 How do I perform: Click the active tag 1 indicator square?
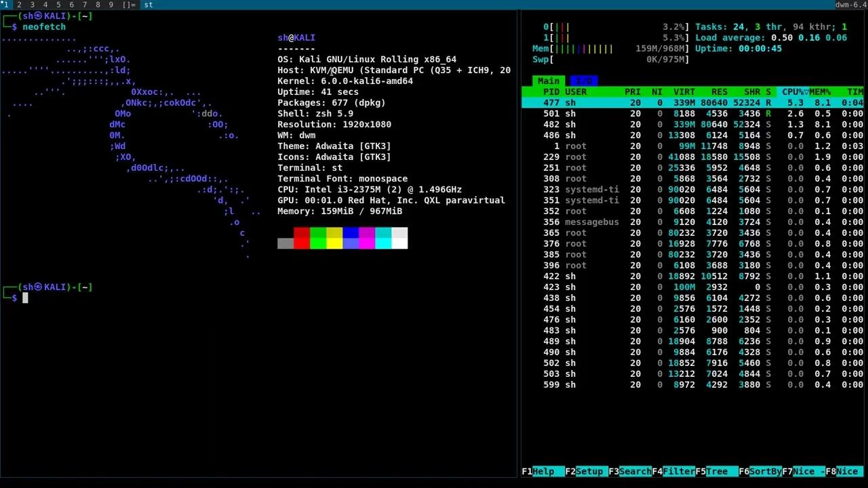click(x=3, y=2)
